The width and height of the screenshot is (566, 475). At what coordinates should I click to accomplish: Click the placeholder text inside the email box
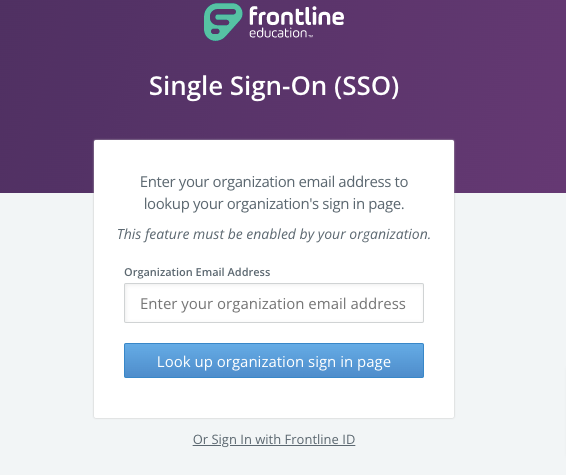(x=273, y=304)
